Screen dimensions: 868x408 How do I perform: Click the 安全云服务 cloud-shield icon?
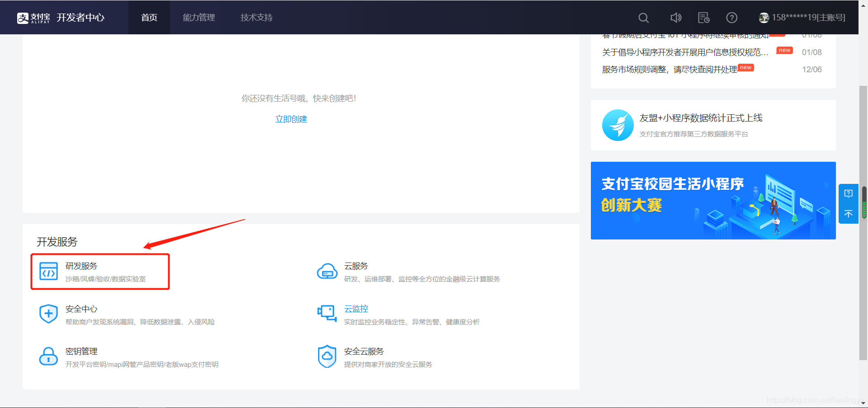click(327, 356)
